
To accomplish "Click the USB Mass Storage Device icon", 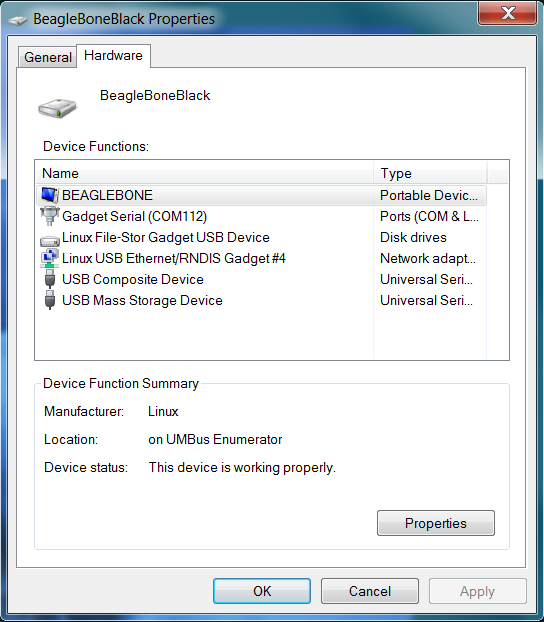I will pyautogui.click(x=50, y=300).
